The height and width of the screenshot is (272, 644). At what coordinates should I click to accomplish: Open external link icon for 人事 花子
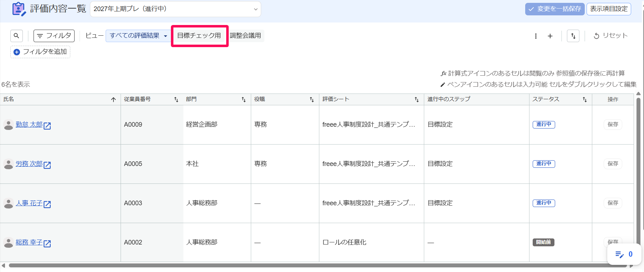[47, 204]
